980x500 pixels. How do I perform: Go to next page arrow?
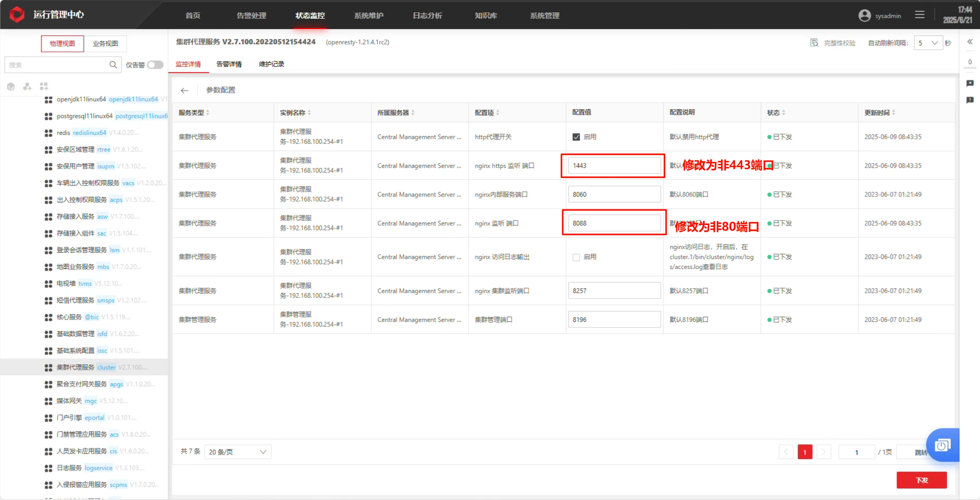click(824, 452)
